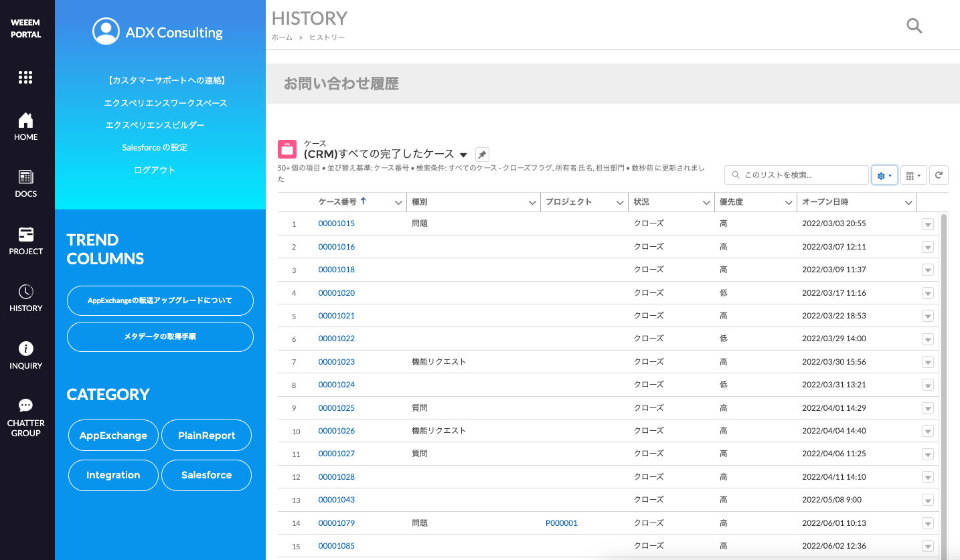Open the INQUIRY info icon

tap(25, 349)
